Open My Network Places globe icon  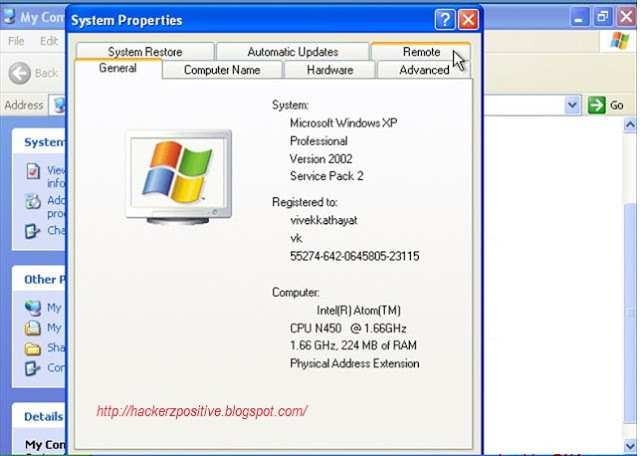(x=33, y=307)
